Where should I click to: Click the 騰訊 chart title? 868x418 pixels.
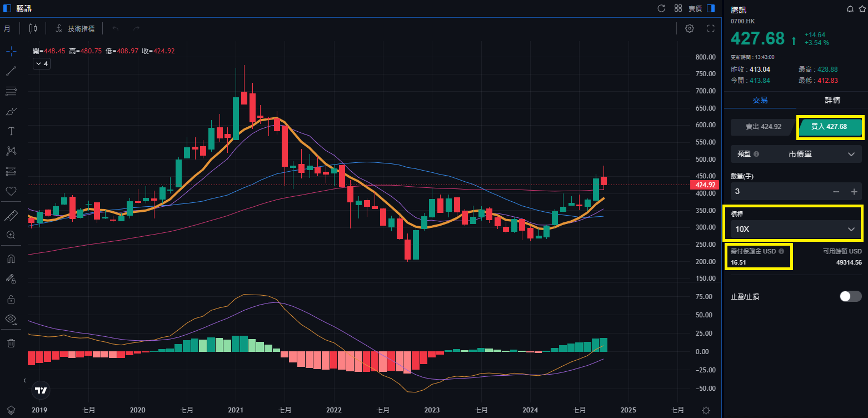click(24, 8)
